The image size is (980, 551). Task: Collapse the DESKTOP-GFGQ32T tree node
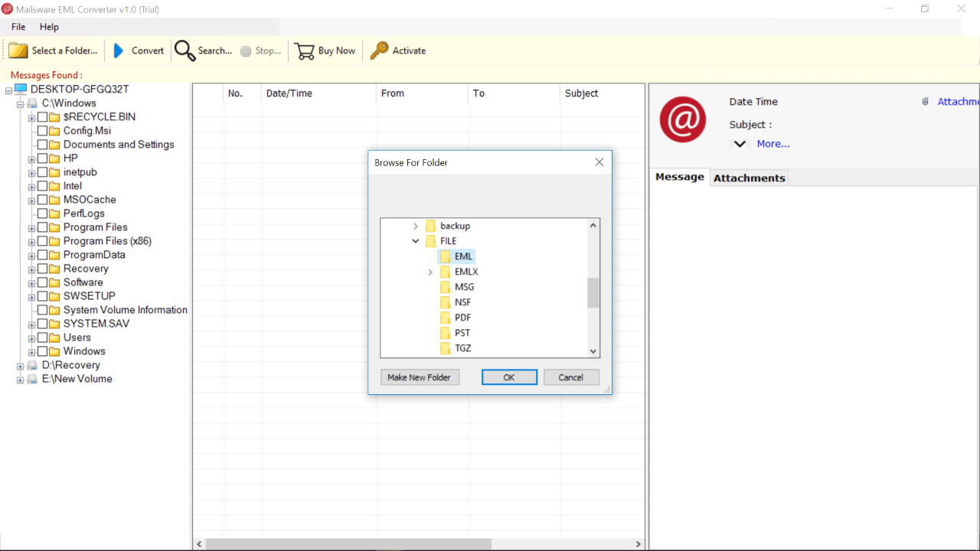(8, 90)
